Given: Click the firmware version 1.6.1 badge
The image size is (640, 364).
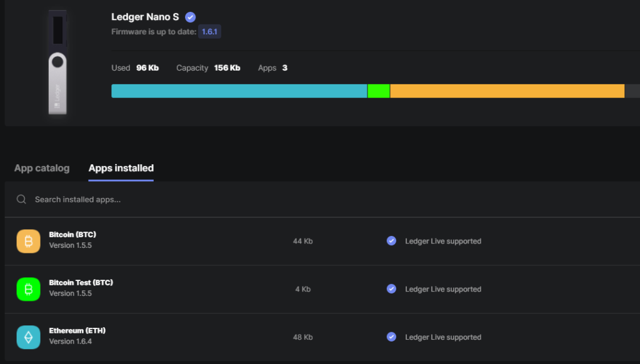Looking at the screenshot, I should (x=209, y=32).
